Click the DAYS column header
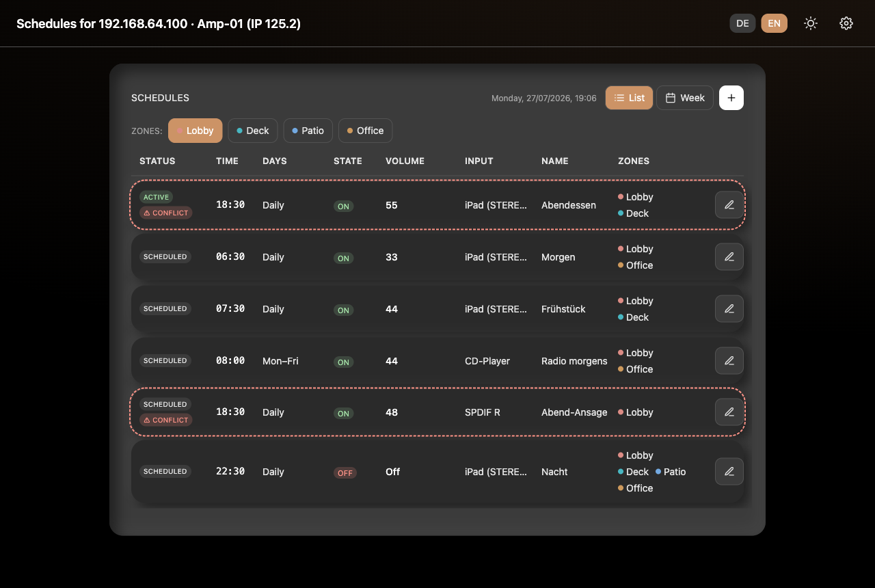 coord(275,161)
